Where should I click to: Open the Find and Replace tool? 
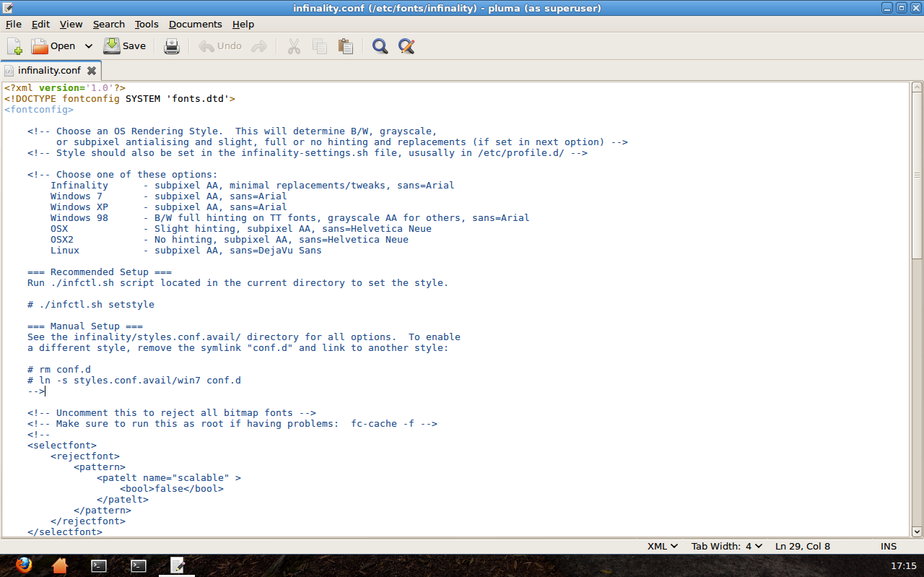(406, 46)
